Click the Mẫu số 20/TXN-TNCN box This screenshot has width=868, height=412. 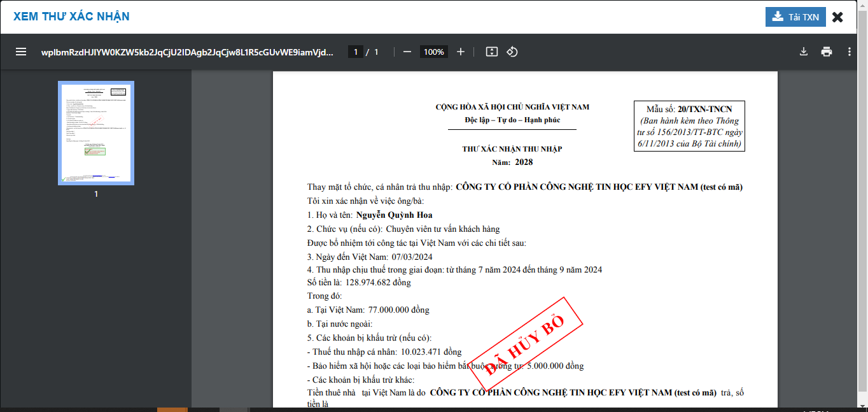click(689, 126)
